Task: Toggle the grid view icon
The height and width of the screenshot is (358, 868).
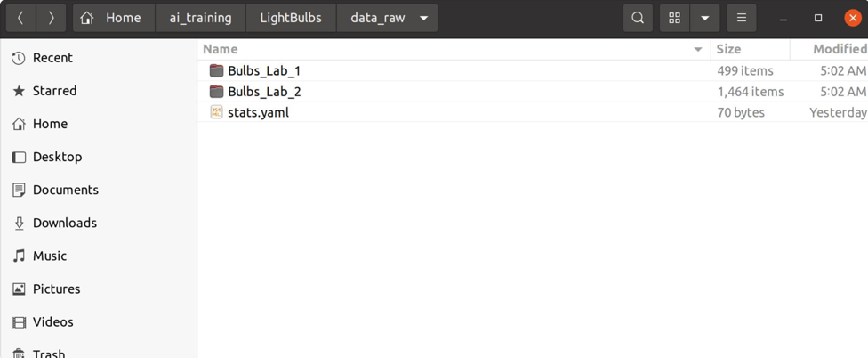Action: pos(675,18)
